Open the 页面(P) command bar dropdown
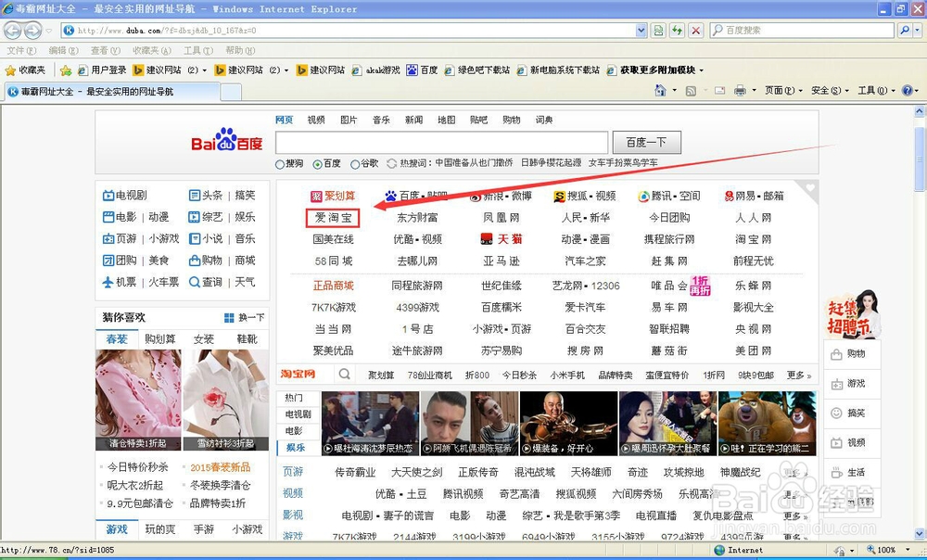 (x=783, y=91)
